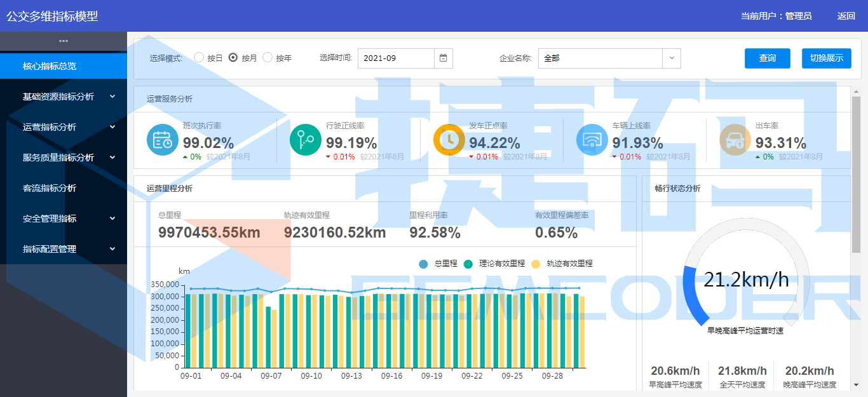Open 核心指标总览 in the sidebar
The image size is (868, 397).
click(64, 66)
